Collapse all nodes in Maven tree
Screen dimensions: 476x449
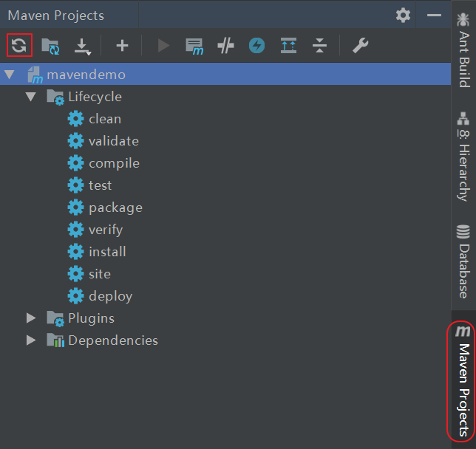tap(319, 46)
